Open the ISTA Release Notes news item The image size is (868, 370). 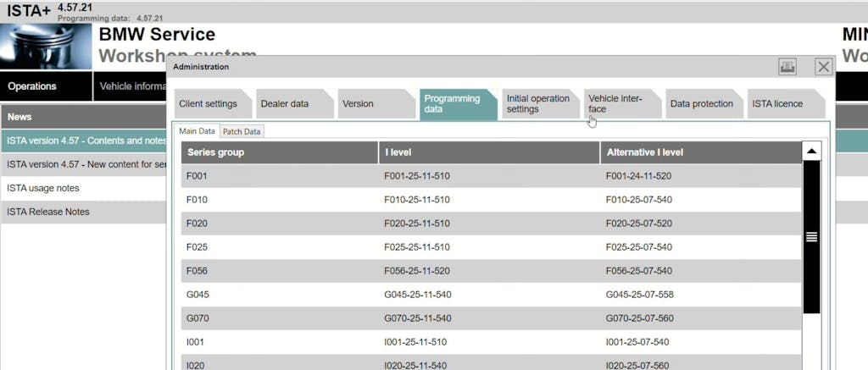pos(48,212)
